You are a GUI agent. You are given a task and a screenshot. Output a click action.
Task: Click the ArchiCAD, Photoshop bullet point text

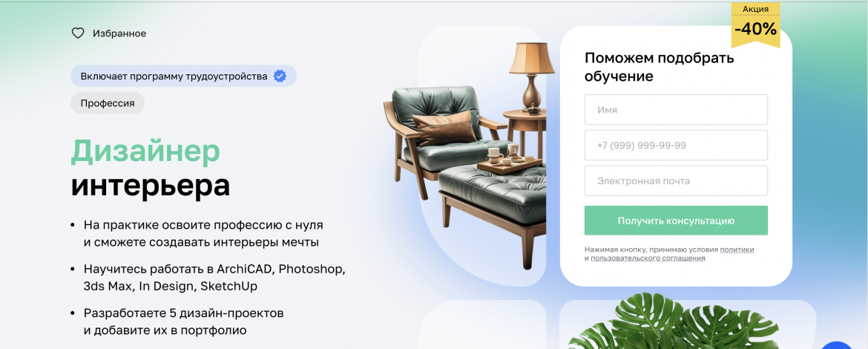click(x=215, y=278)
